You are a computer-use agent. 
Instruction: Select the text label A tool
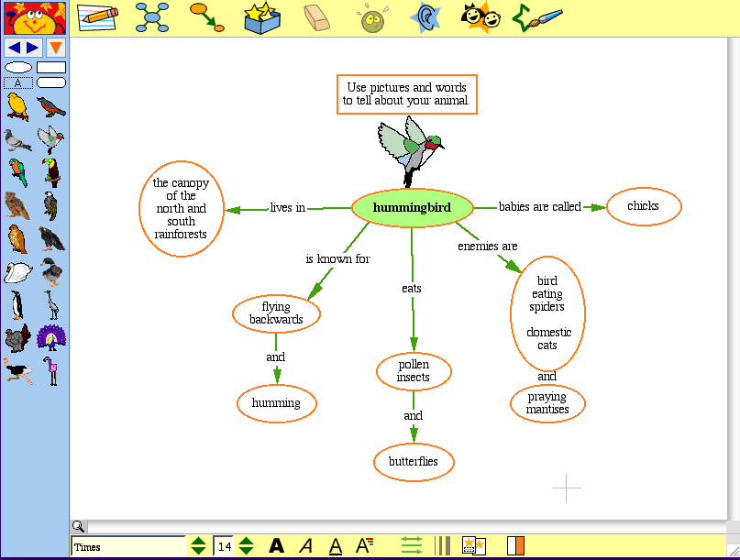pos(18,82)
